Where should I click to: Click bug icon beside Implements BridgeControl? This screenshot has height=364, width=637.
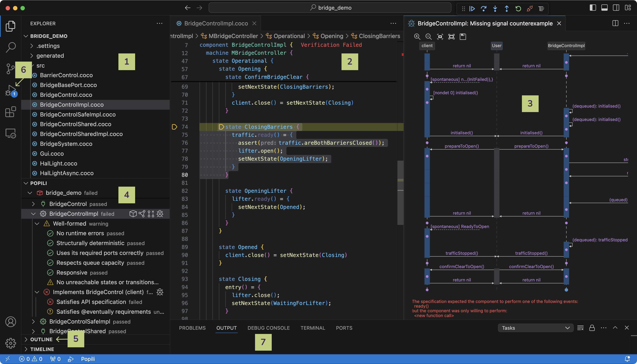(160, 292)
